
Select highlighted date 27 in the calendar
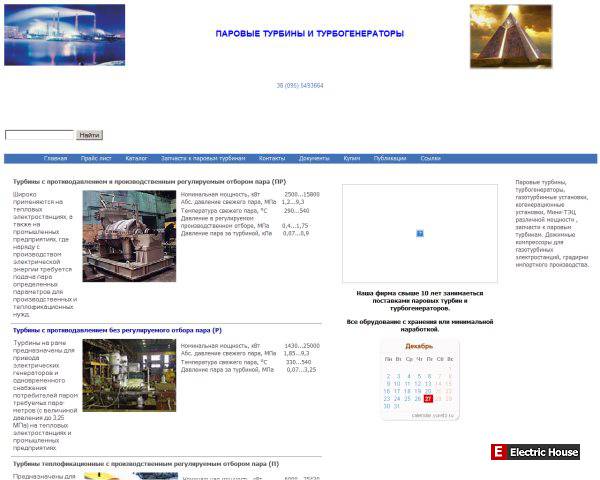[x=428, y=398]
